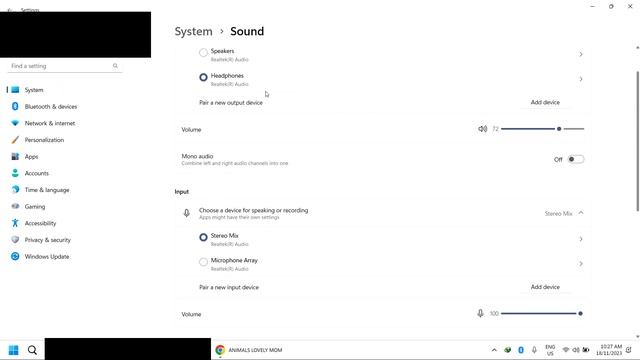Open Accounts settings page
Image resolution: width=640 pixels, height=360 pixels.
tap(37, 173)
